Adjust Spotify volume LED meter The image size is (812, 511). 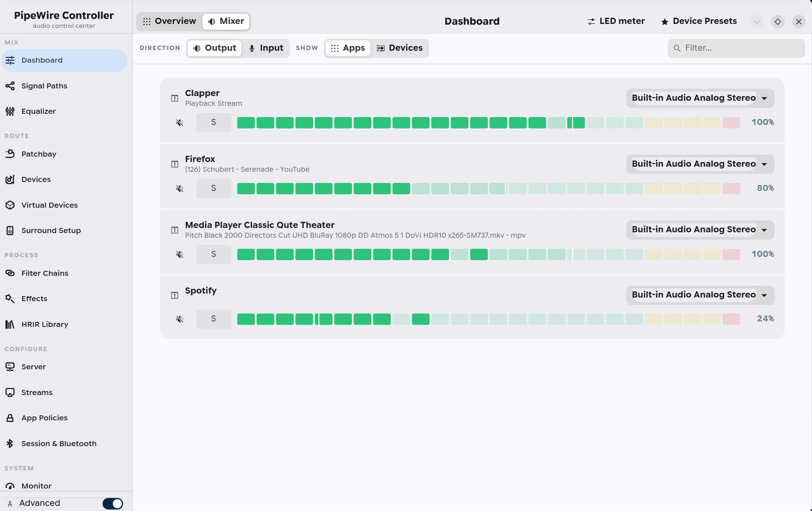coord(489,319)
